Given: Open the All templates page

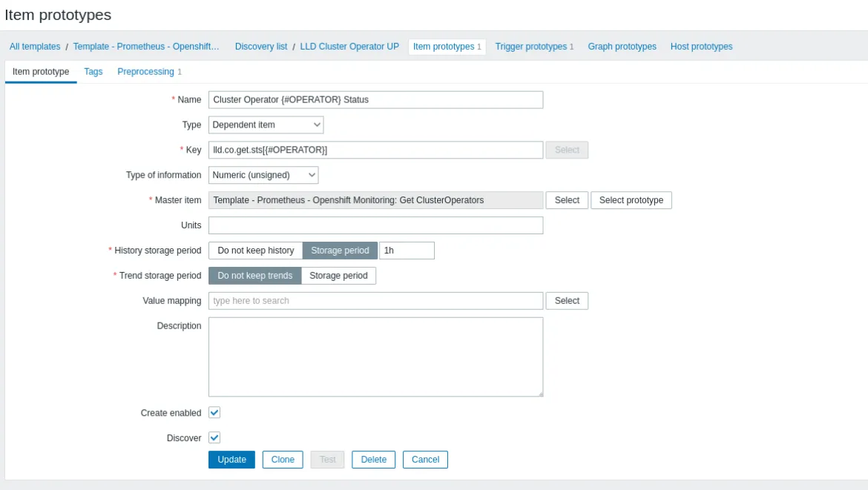Looking at the screenshot, I should (34, 46).
